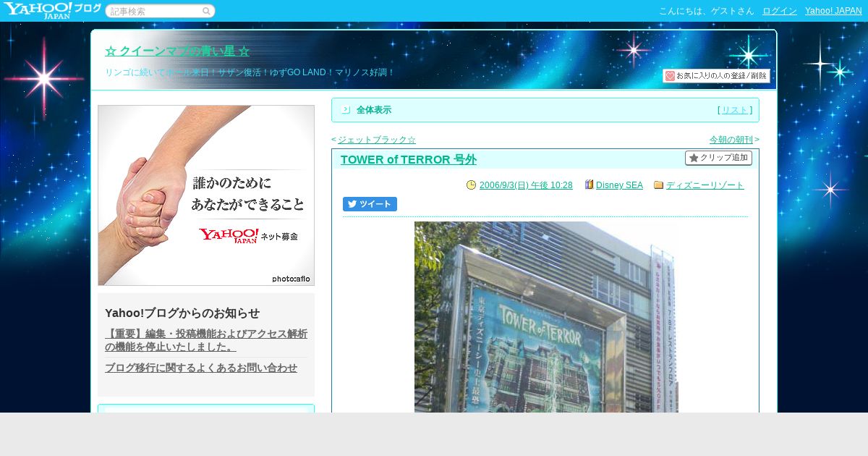Click the こんにちは、ゲストさん greeting text

(706, 11)
